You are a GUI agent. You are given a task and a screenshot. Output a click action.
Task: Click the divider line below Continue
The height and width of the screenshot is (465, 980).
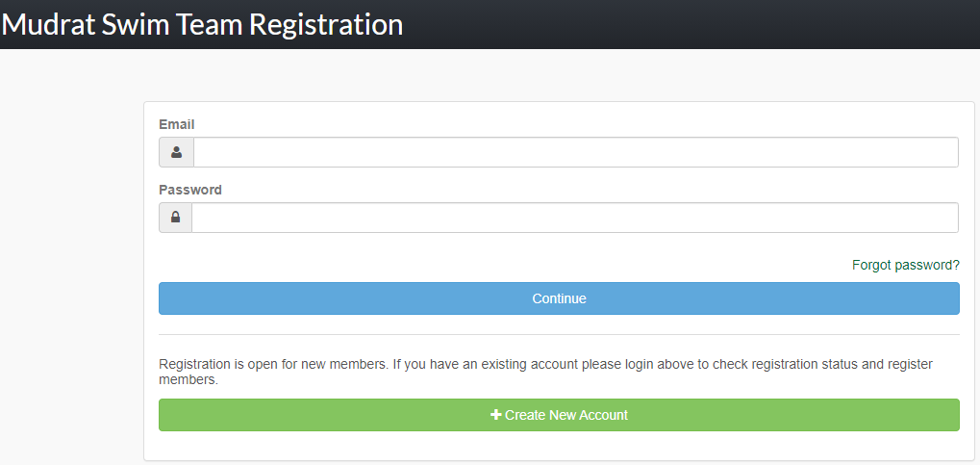tap(559, 334)
